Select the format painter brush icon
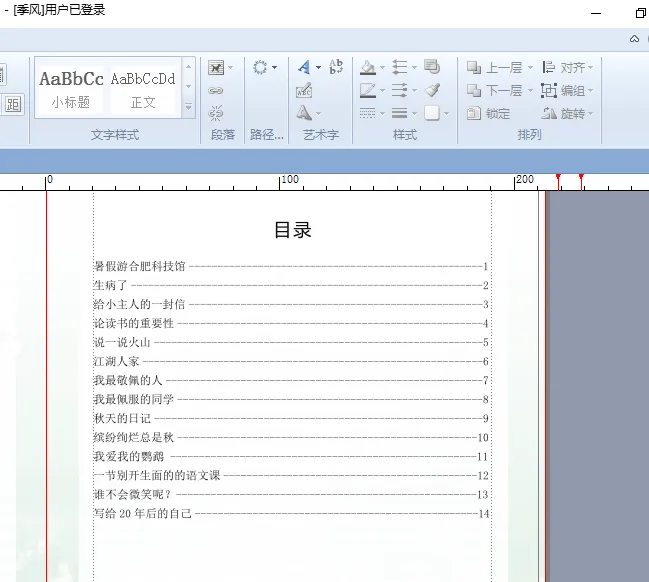649x582 pixels. click(432, 91)
